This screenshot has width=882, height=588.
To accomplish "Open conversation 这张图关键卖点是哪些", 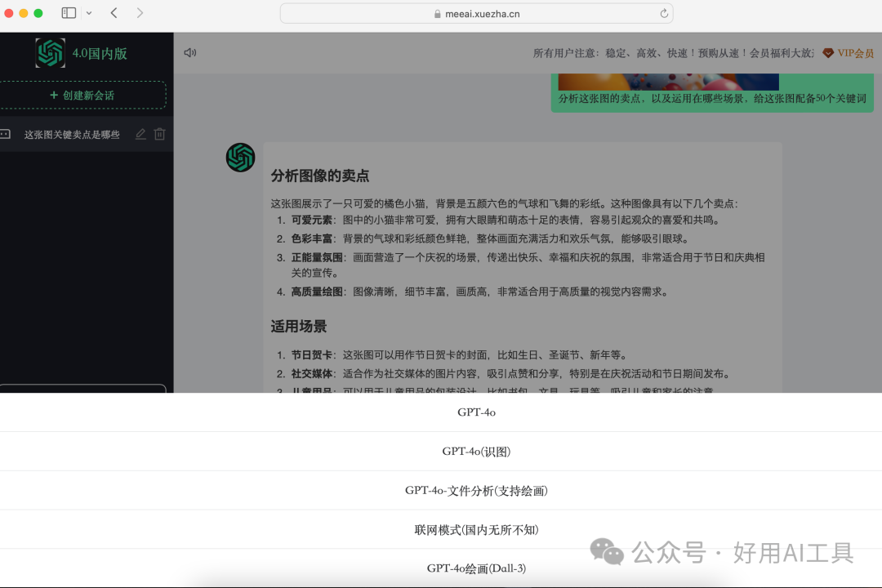I will tap(72, 134).
